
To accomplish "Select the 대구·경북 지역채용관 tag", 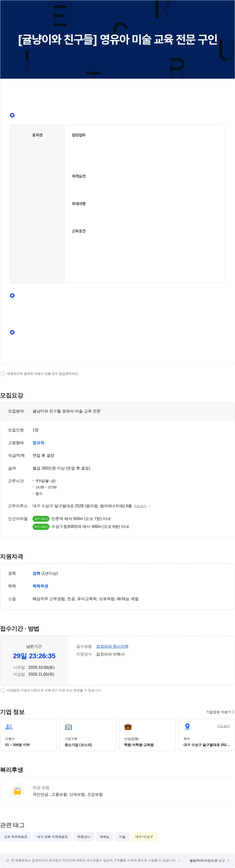I will point(52,837).
